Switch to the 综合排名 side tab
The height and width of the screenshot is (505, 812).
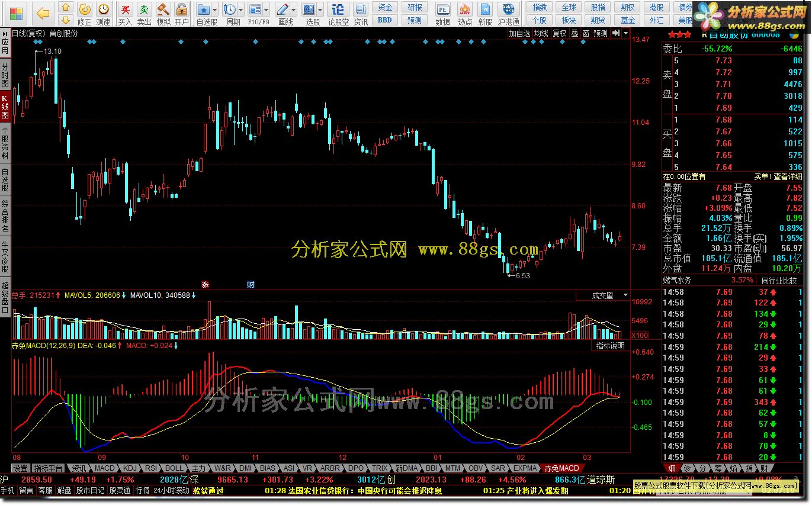(x=5, y=216)
